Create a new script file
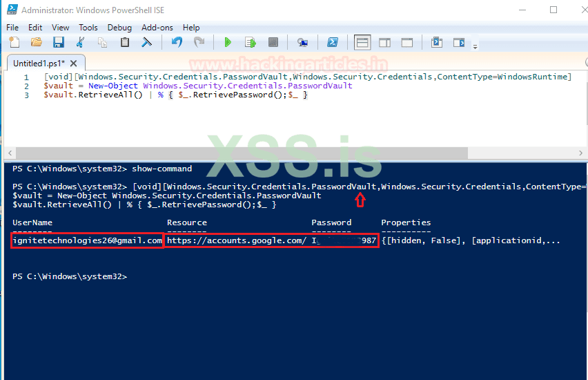Screen dimensions: 588x380 [x=14, y=42]
